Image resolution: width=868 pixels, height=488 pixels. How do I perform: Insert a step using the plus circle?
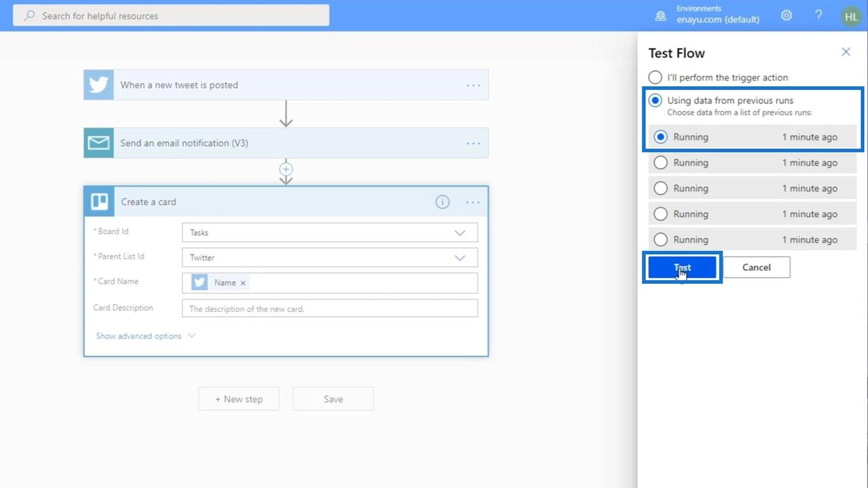(x=286, y=169)
